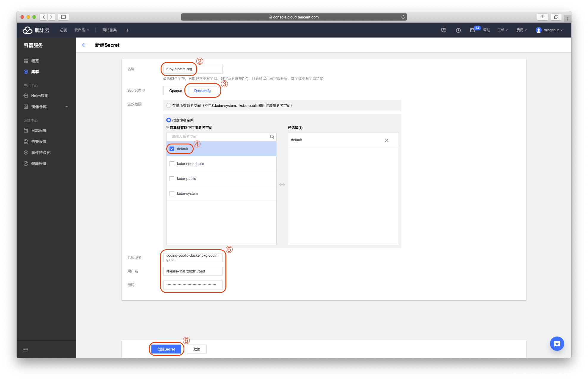The height and width of the screenshot is (380, 588).
Task: Click the clock history icon
Action: point(458,30)
